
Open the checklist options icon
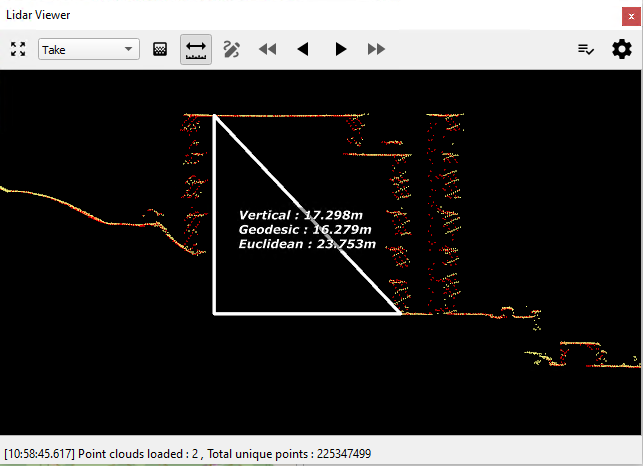[587, 49]
